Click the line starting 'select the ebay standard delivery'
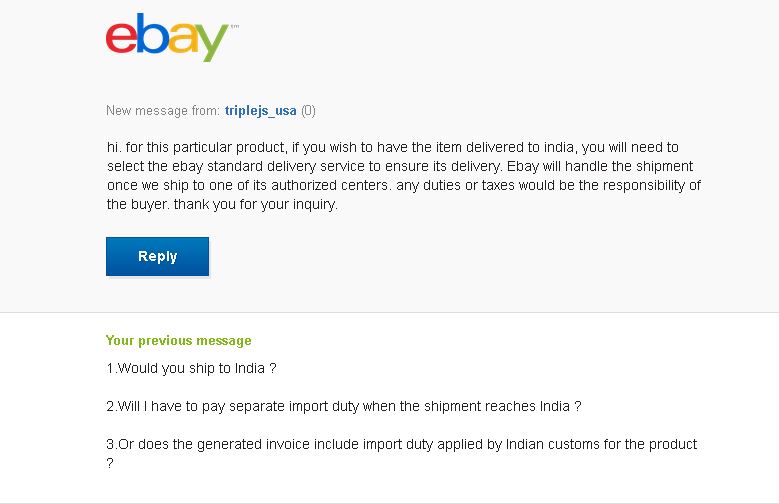Viewport: 779px width, 504px height. click(400, 166)
